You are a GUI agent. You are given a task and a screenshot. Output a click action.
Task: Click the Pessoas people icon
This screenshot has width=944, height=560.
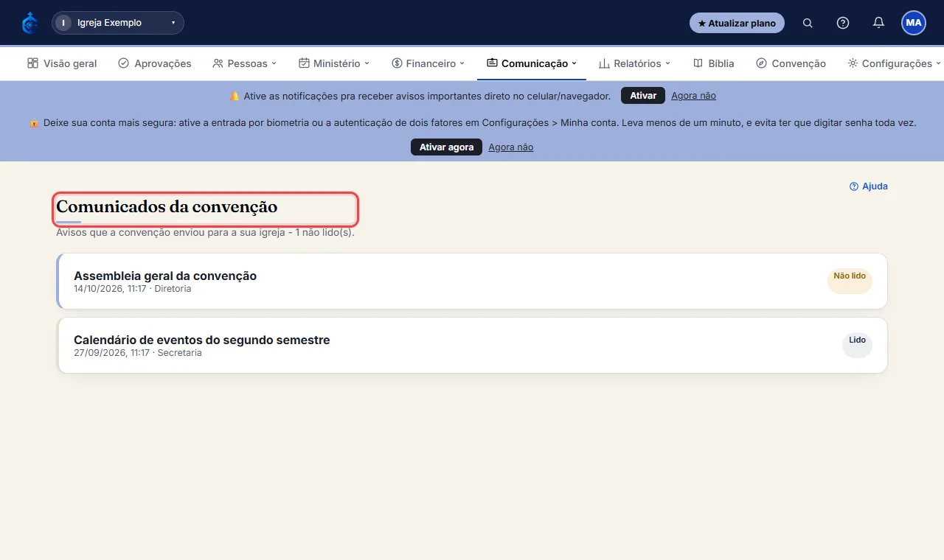[218, 63]
